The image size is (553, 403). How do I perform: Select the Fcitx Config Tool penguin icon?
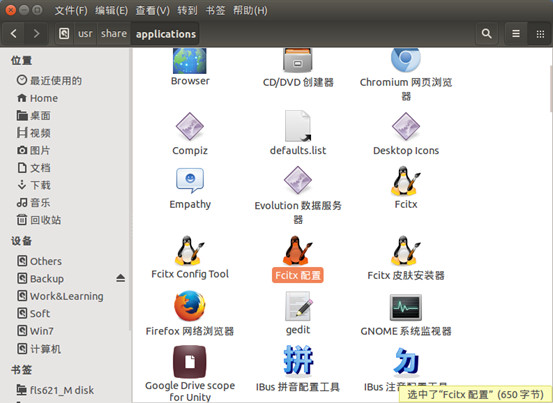tap(190, 251)
